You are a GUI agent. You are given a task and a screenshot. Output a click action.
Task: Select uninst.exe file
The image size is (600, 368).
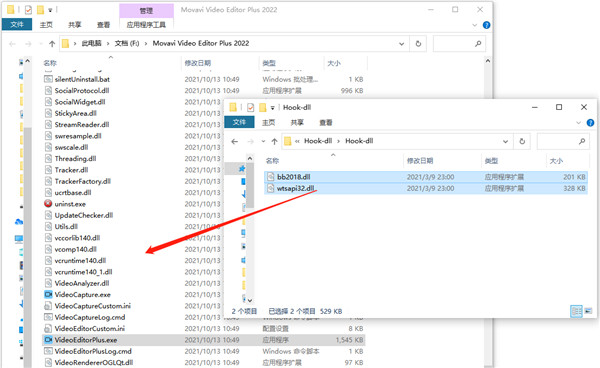(70, 204)
